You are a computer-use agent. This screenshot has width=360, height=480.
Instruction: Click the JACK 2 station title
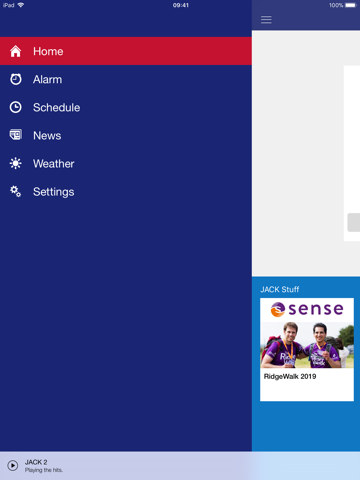point(36,462)
